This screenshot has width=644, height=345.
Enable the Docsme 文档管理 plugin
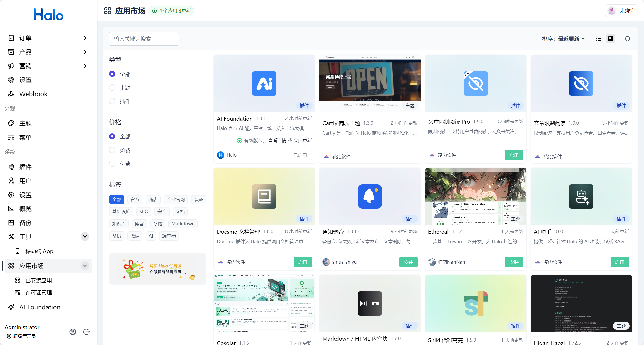tap(303, 262)
